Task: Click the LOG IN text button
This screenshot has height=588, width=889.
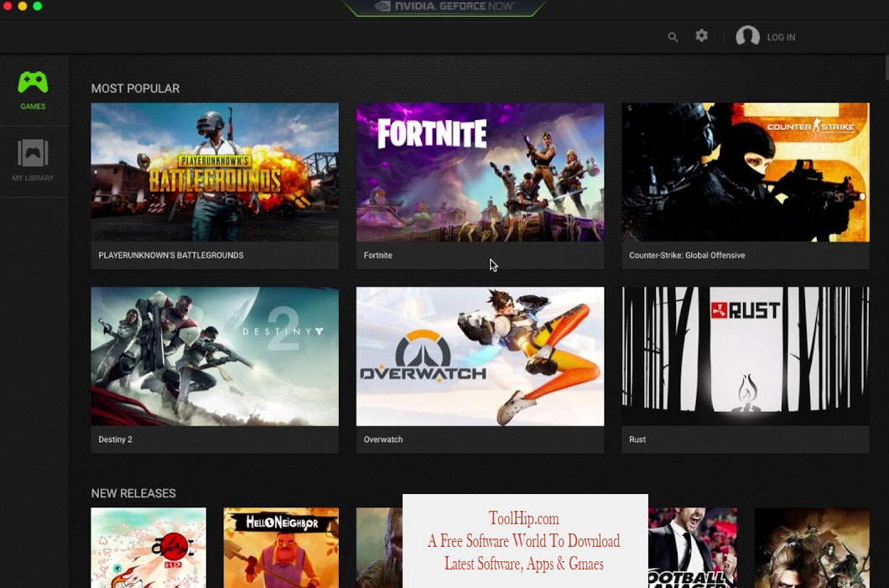Action: coord(781,38)
